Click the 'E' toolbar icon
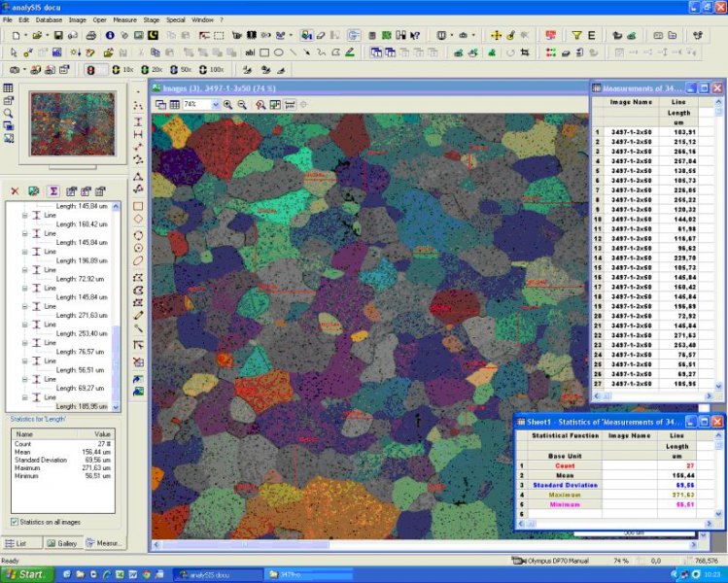728x583 pixels. [591, 35]
